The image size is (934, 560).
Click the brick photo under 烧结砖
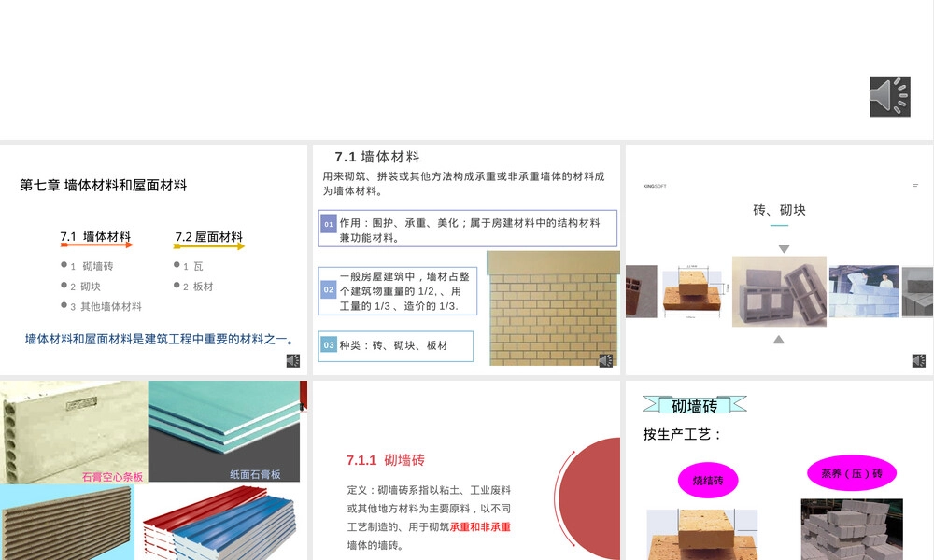click(x=702, y=535)
